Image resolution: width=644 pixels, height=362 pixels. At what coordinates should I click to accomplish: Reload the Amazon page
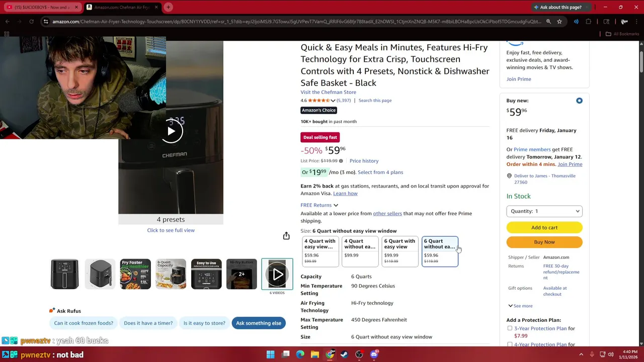point(31,22)
